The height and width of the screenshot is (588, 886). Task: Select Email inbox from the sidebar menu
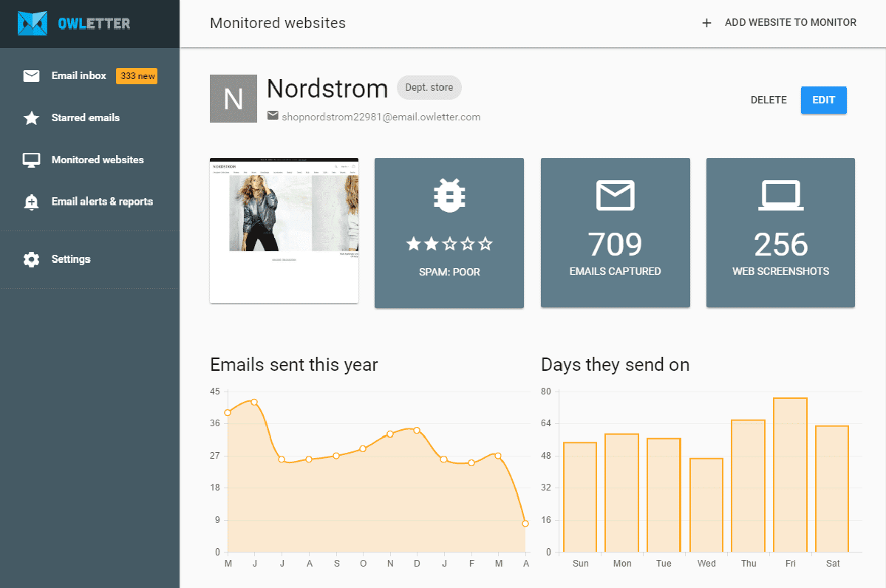pos(78,75)
